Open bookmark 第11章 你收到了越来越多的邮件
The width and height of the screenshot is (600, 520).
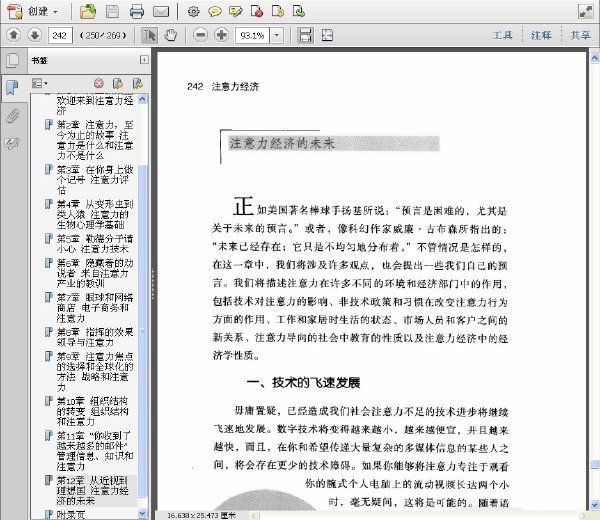95,451
